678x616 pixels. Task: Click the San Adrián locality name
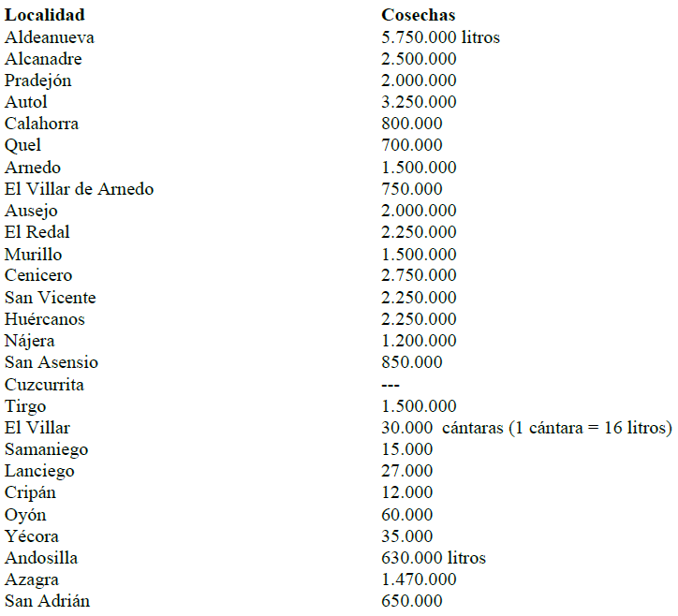pos(47,601)
